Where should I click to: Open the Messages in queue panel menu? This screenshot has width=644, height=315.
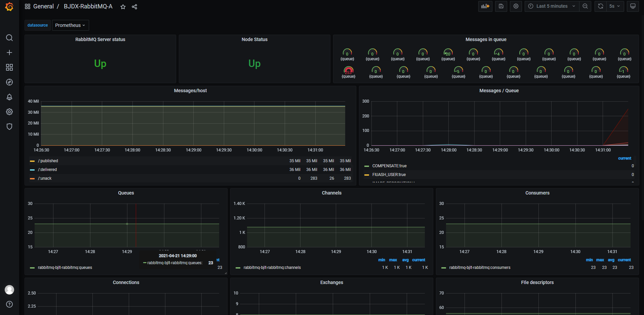pyautogui.click(x=486, y=39)
